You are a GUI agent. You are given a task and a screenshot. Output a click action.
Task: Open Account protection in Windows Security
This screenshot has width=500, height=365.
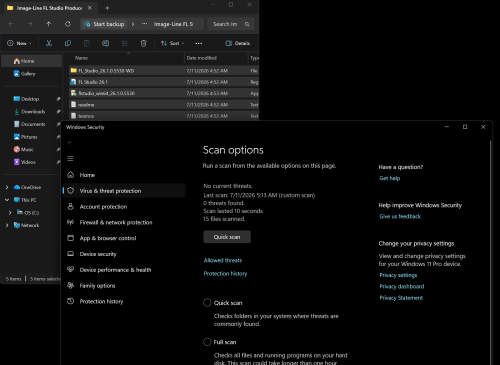(103, 207)
